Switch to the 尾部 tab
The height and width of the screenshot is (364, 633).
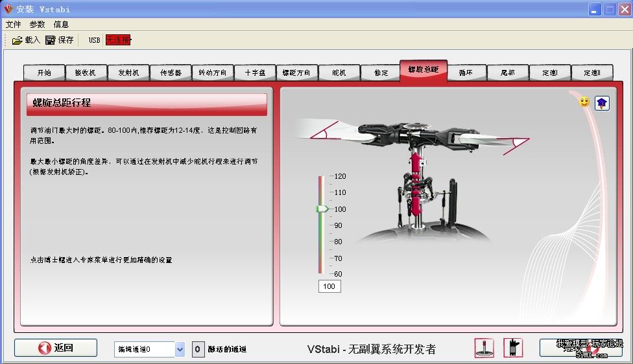tap(508, 73)
